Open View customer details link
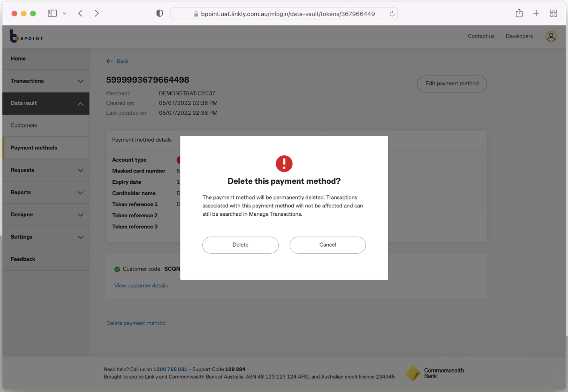Viewport: 568px width, 392px height. pos(141,285)
